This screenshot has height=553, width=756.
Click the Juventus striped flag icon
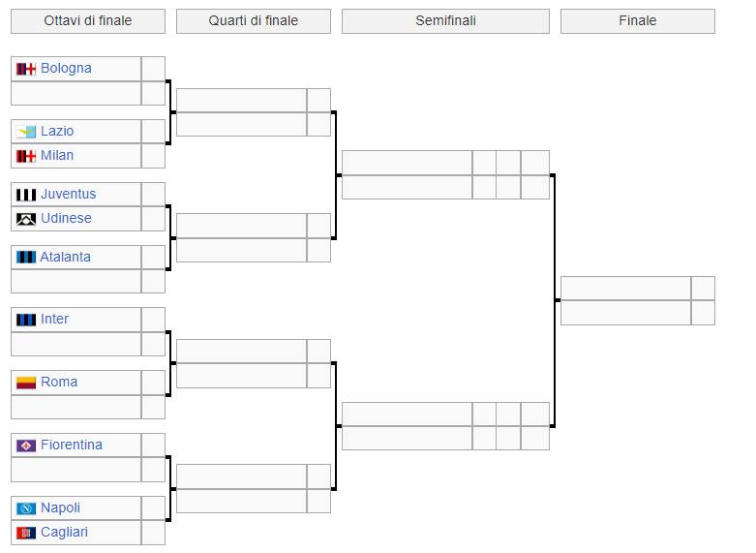[26, 195]
